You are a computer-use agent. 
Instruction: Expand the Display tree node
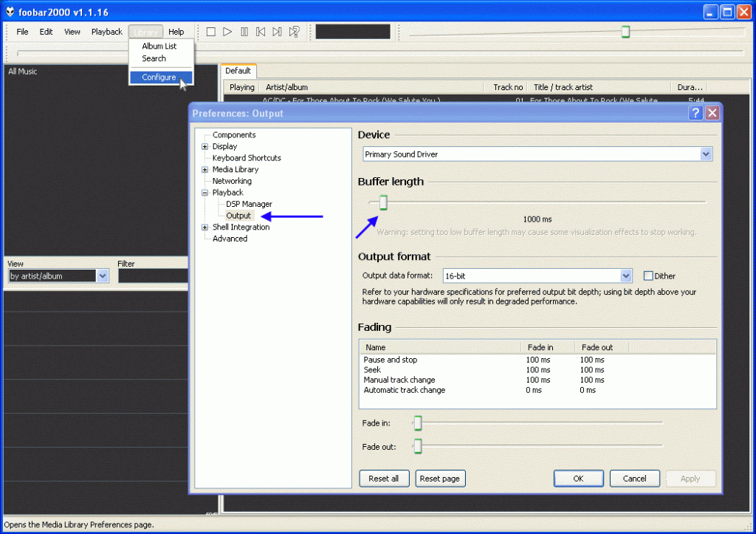(205, 147)
